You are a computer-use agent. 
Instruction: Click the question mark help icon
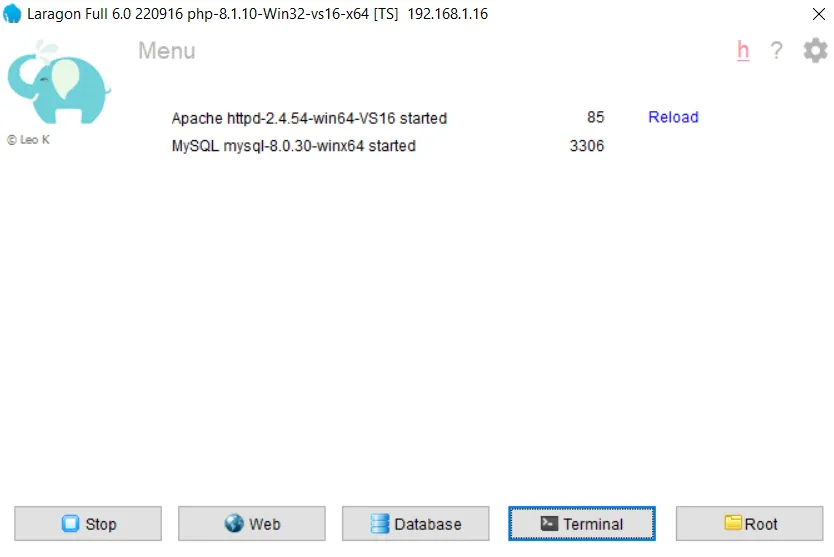click(x=777, y=51)
